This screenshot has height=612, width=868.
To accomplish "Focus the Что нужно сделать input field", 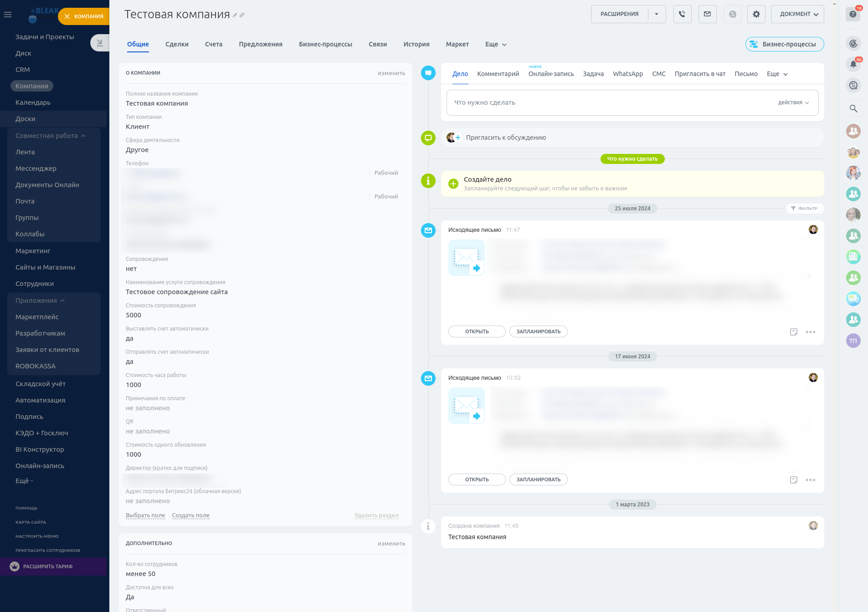I will point(632,103).
